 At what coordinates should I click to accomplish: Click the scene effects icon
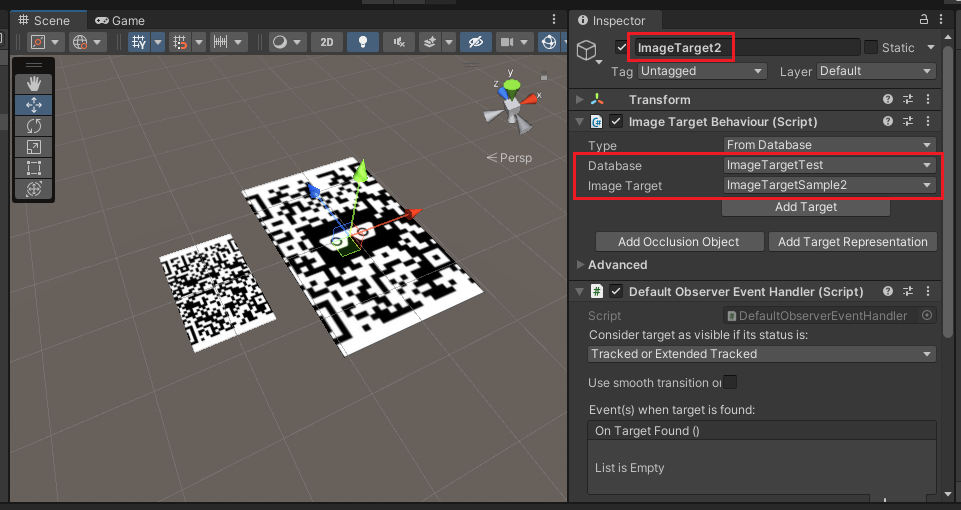click(x=430, y=42)
